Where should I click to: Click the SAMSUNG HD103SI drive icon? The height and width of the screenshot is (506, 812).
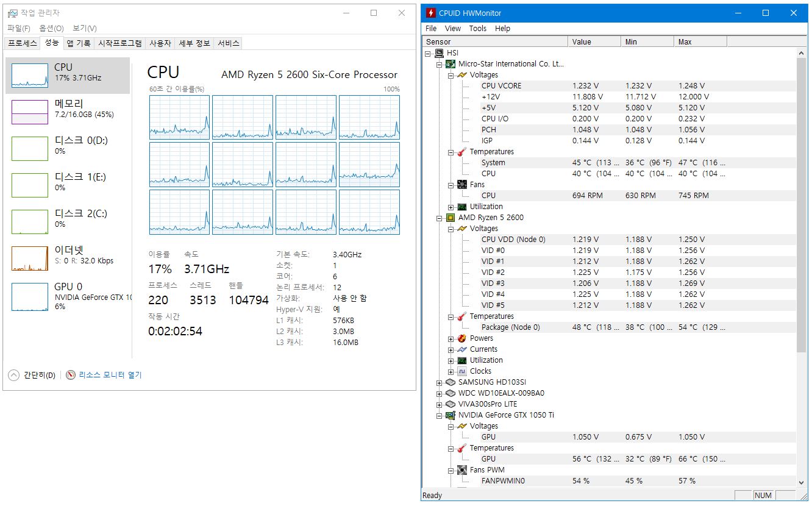(x=451, y=382)
